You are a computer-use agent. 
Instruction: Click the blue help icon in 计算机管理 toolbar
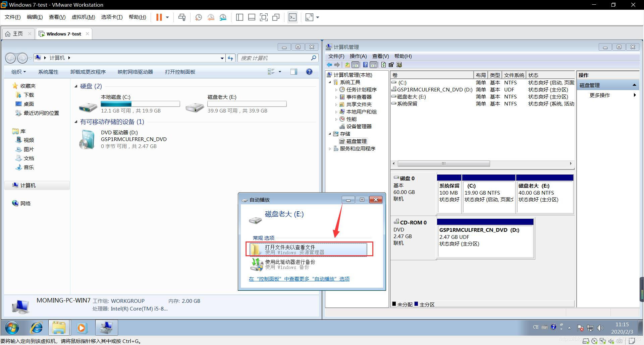(x=365, y=65)
